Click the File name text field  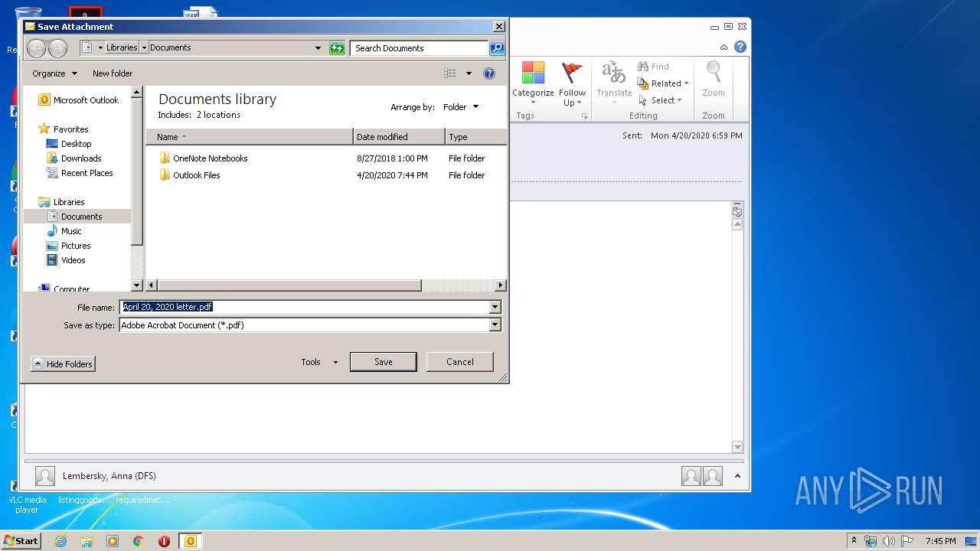304,307
